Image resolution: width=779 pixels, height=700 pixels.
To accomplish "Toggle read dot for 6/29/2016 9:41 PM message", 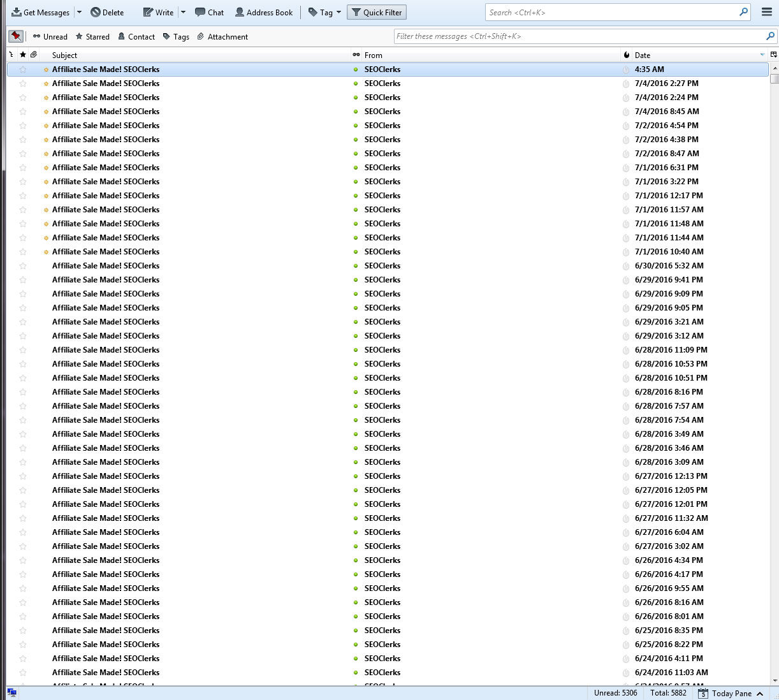I will 356,280.
